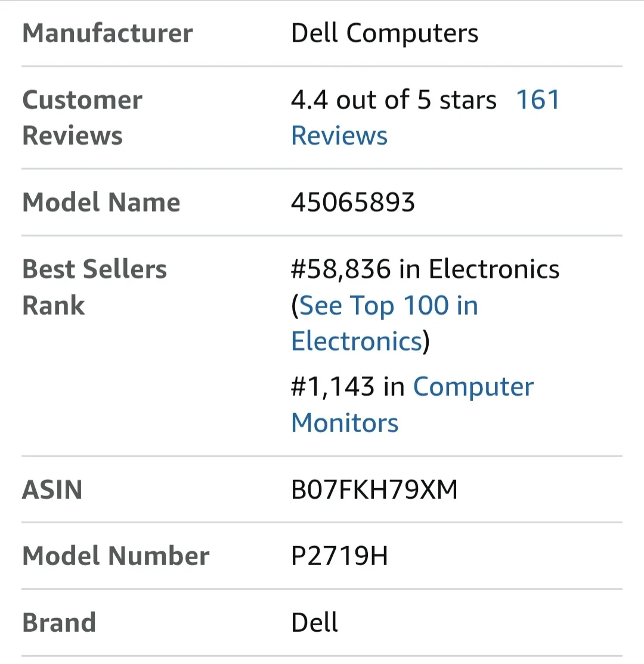This screenshot has height=664, width=644.
Task: Click the word Reviews in the blue link
Action: [339, 135]
